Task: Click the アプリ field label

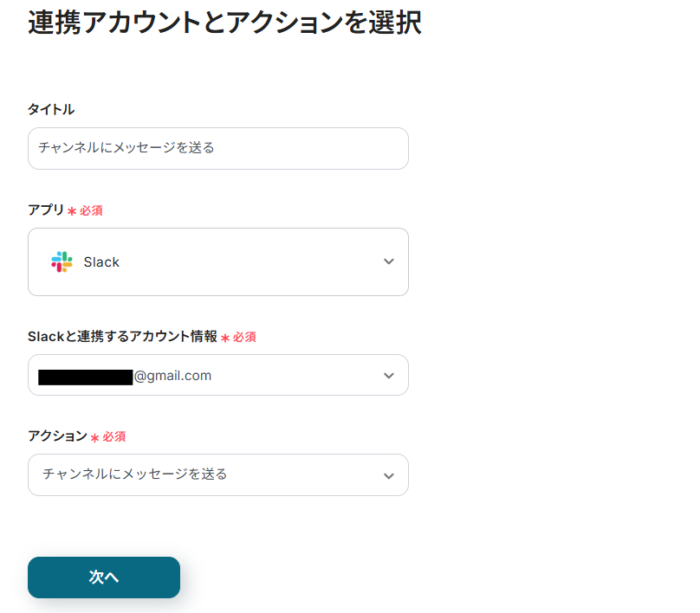Action: click(46, 210)
